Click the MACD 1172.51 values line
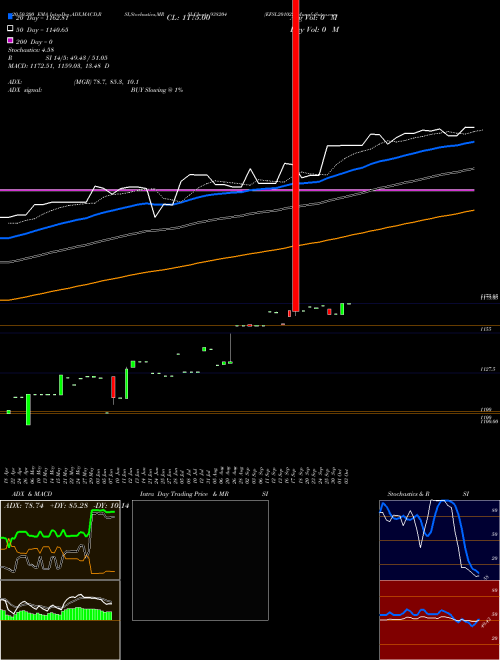The image size is (500, 660). [x=59, y=66]
